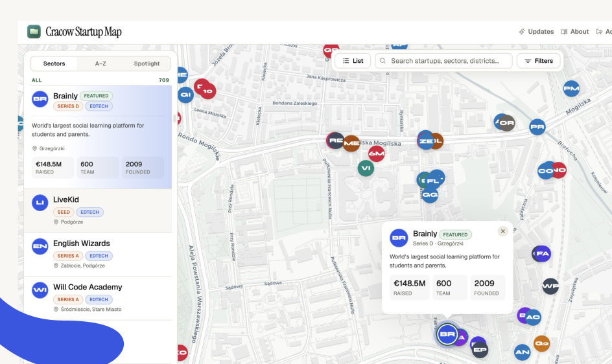This screenshot has width=612, height=364.
Task: Click the SEED tag on LiveKid
Action: pyautogui.click(x=64, y=212)
